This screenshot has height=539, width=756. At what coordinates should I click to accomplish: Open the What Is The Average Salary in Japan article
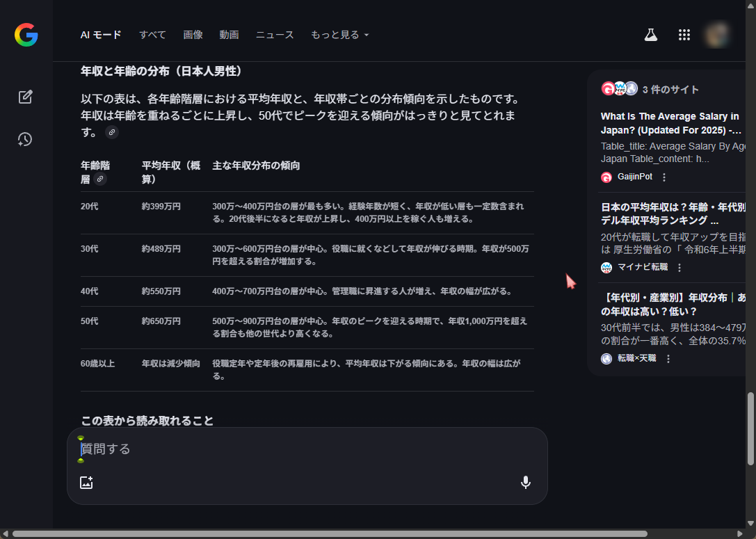pos(670,123)
